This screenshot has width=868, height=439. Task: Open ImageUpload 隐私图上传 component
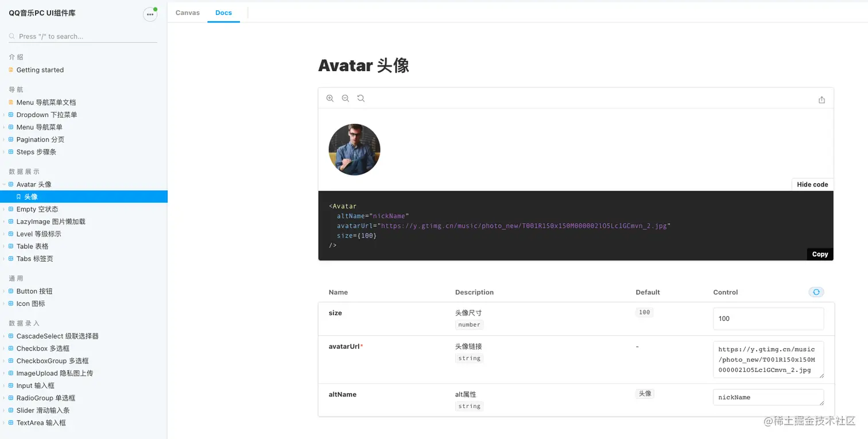(55, 374)
